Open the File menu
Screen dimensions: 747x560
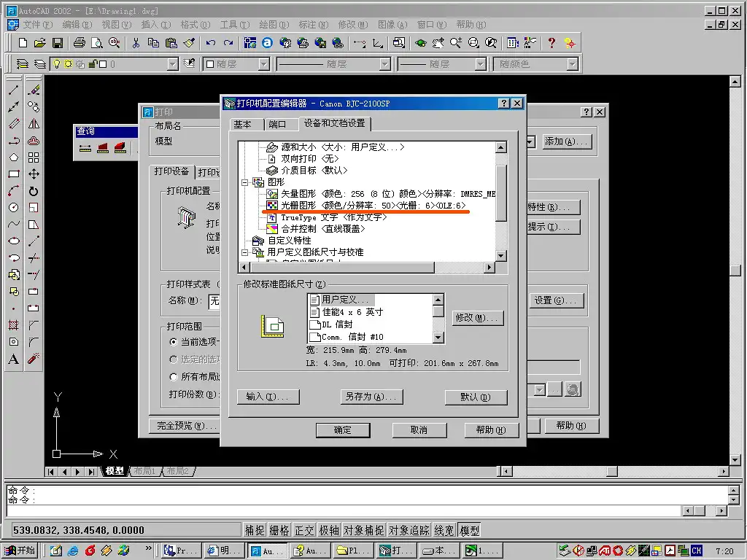(x=38, y=24)
